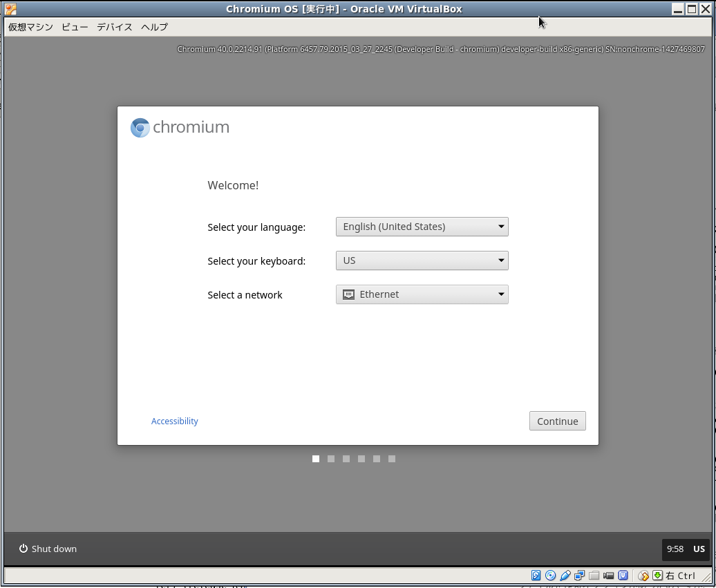Image resolution: width=716 pixels, height=588 pixels.
Task: Click the 9:58 clock in the tray
Action: tap(675, 549)
